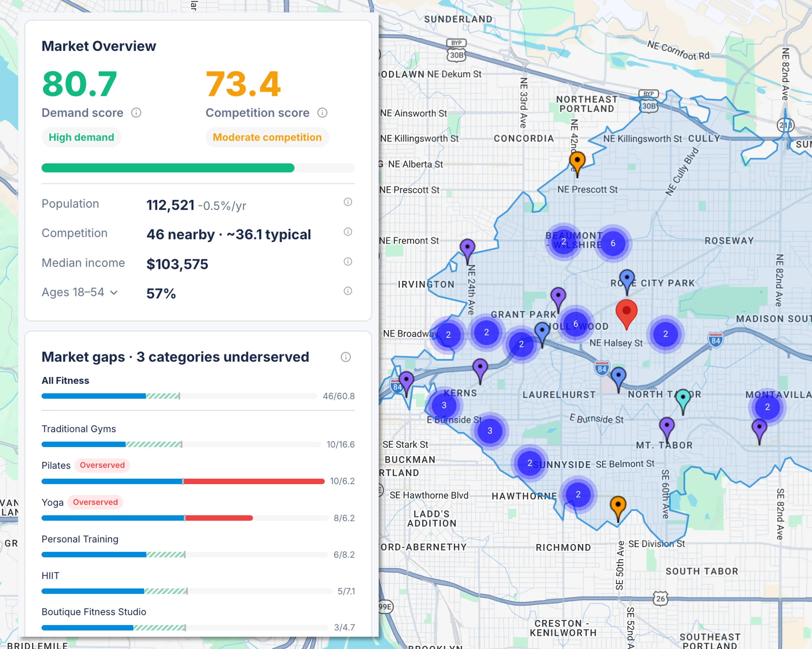This screenshot has width=812, height=649.
Task: Click the Yoga Overserved tag
Action: pos(95,502)
